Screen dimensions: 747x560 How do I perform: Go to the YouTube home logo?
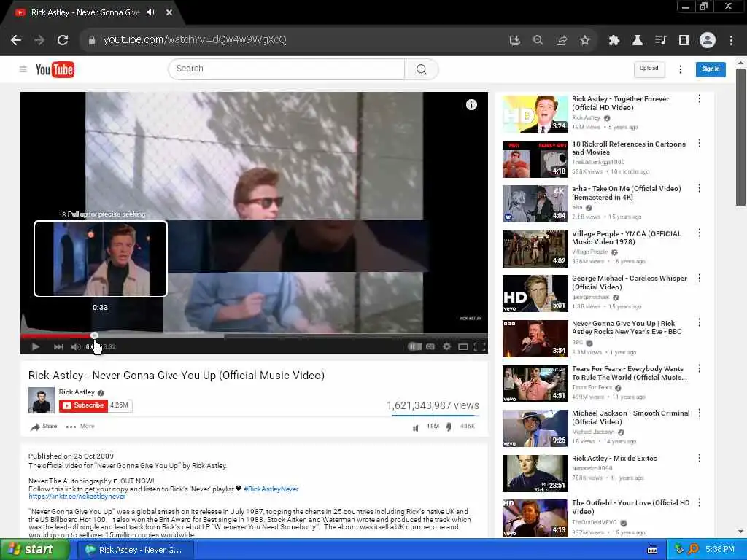[x=55, y=69]
